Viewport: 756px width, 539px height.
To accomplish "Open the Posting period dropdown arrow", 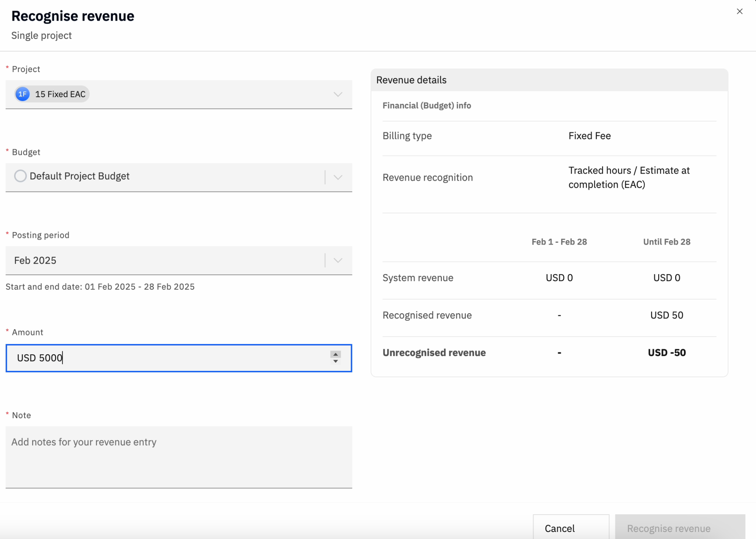I will (x=338, y=260).
